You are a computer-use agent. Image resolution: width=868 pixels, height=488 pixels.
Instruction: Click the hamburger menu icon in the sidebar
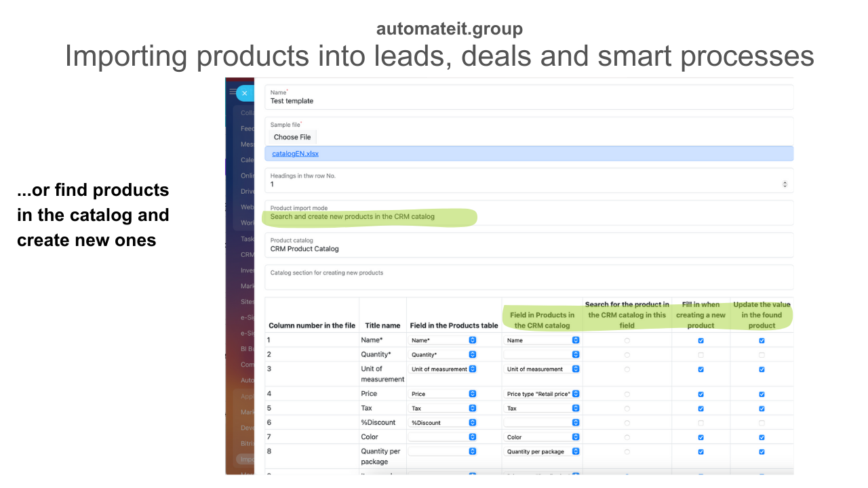[x=233, y=91]
